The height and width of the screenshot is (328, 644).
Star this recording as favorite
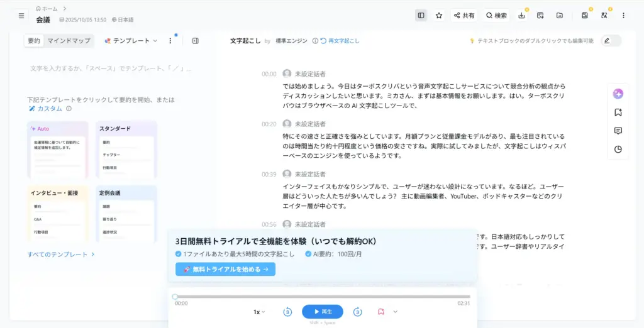pos(438,16)
